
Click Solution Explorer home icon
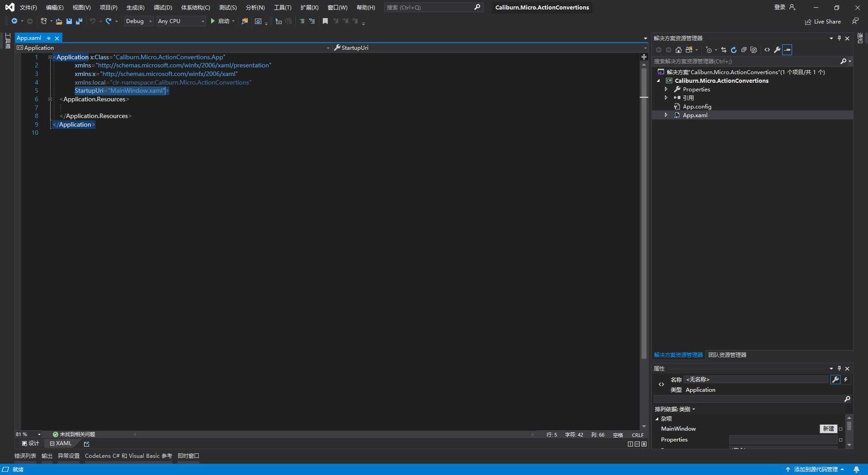click(x=679, y=50)
